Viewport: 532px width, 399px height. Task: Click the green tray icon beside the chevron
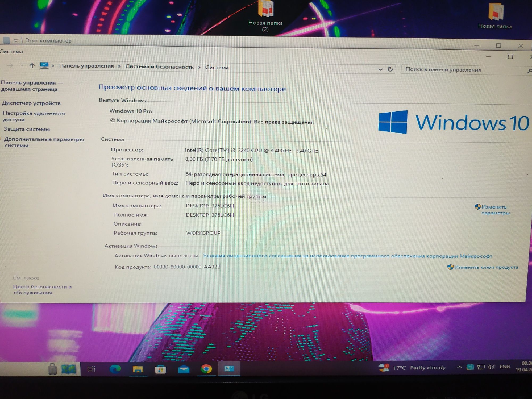coord(470,367)
